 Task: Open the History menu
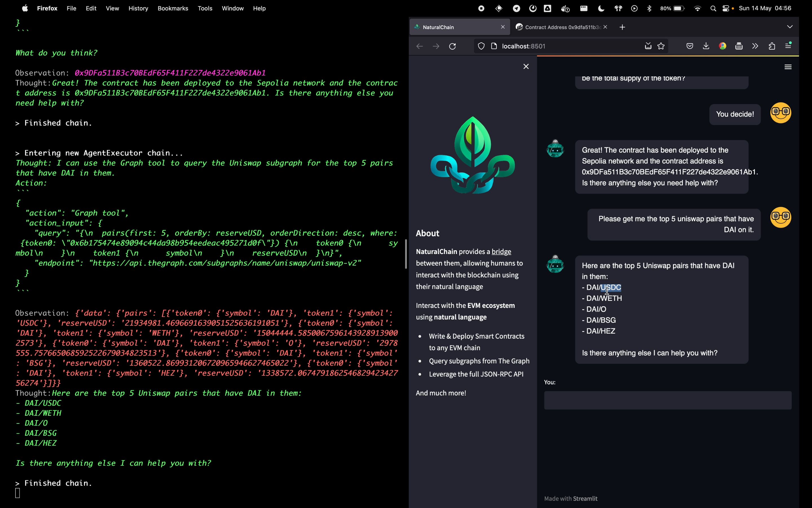coord(138,8)
